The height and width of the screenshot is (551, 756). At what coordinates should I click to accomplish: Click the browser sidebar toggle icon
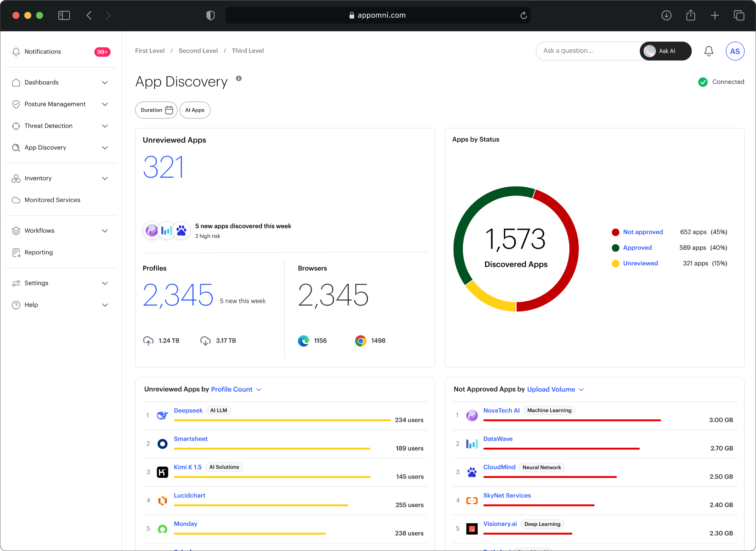click(x=64, y=15)
